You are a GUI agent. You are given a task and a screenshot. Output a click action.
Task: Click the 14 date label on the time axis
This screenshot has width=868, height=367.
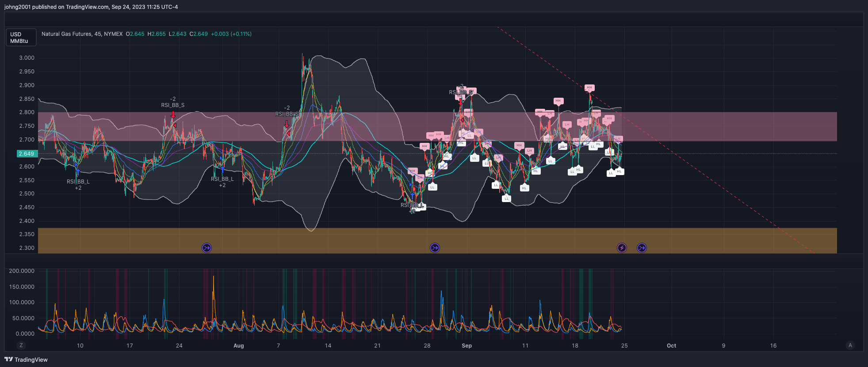point(328,346)
